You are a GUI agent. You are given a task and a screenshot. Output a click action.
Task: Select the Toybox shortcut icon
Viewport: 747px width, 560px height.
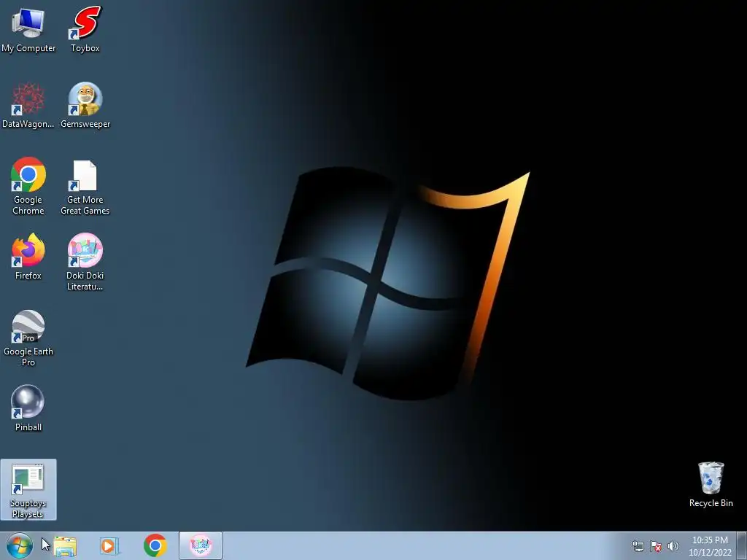[x=85, y=30]
